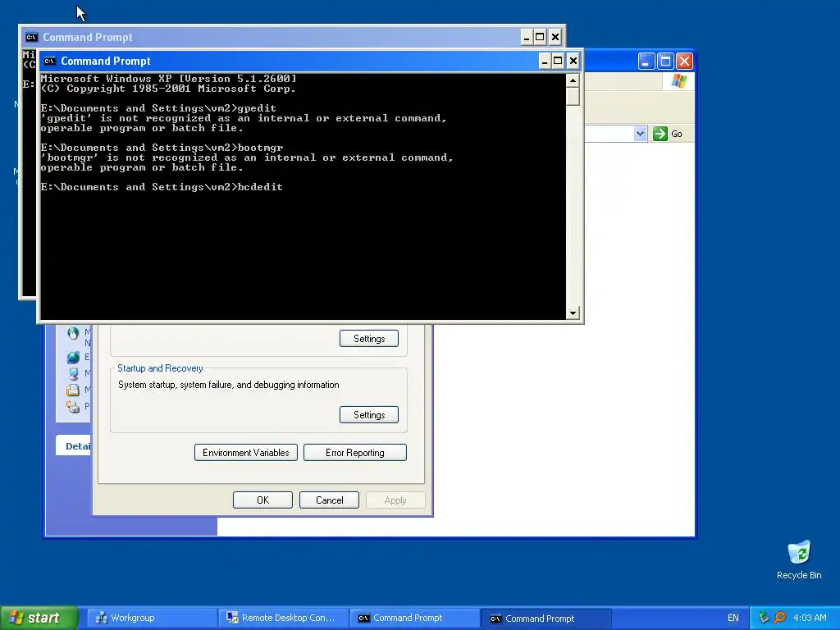Screen dimensions: 840x630
Task: Open Error Reporting dialog
Action: point(355,453)
